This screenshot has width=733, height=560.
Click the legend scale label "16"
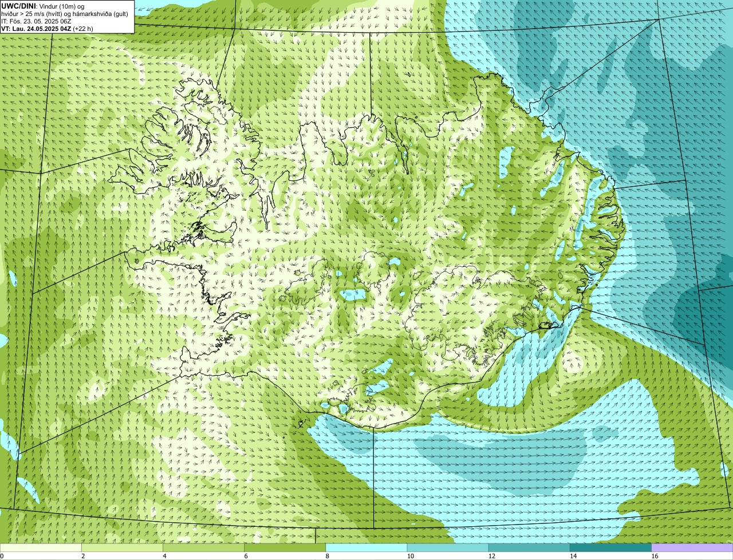(655, 556)
